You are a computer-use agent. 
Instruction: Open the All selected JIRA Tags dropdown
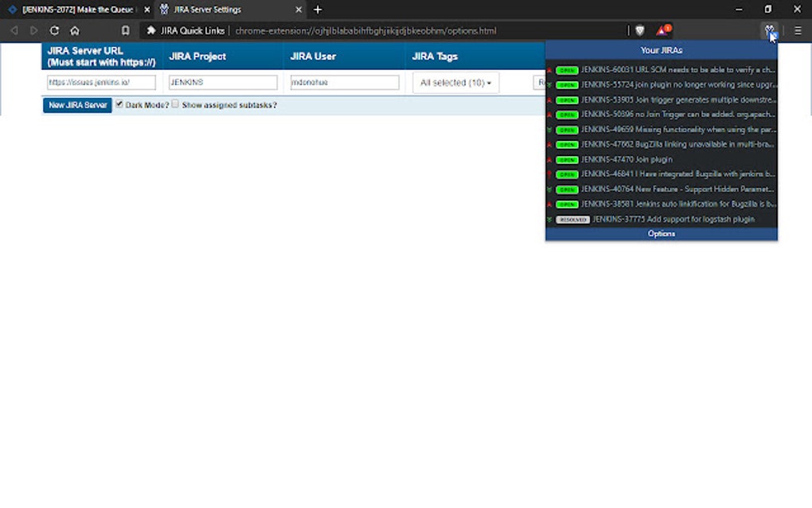point(455,82)
